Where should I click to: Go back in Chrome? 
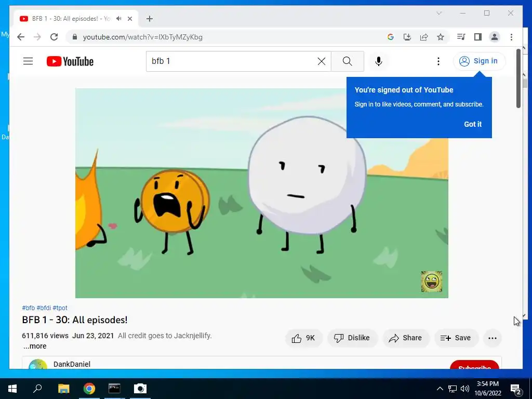coord(21,37)
